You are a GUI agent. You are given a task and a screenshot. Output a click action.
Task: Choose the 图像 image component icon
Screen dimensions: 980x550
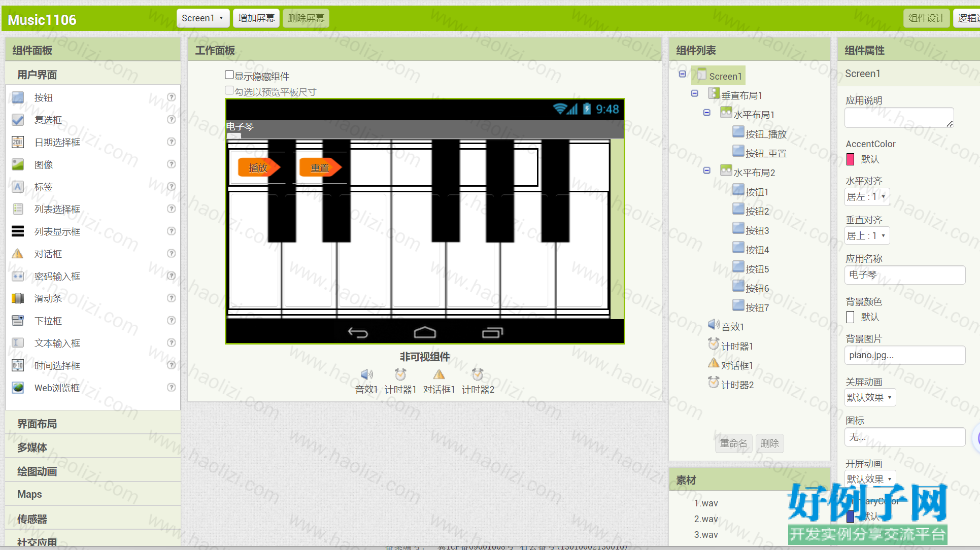(18, 164)
